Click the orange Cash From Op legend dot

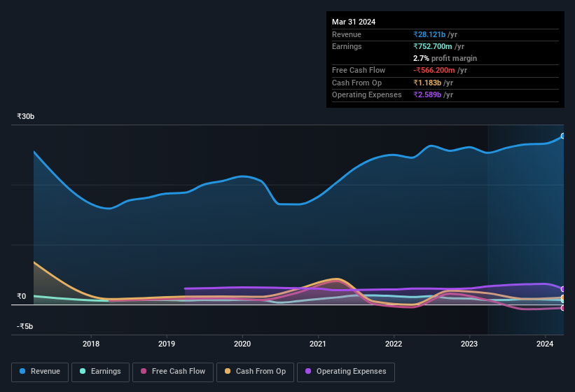pyautogui.click(x=228, y=372)
